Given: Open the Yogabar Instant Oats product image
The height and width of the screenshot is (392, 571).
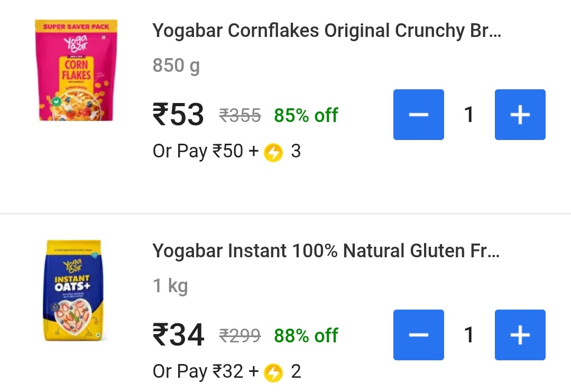Looking at the screenshot, I should 73,290.
